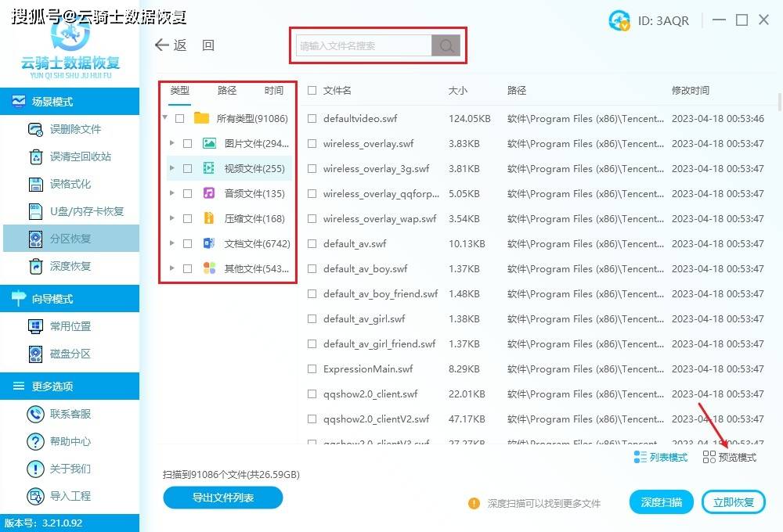Screen dimensions: 783x532
Task: Switch to the 路径 tab
Action: click(226, 90)
